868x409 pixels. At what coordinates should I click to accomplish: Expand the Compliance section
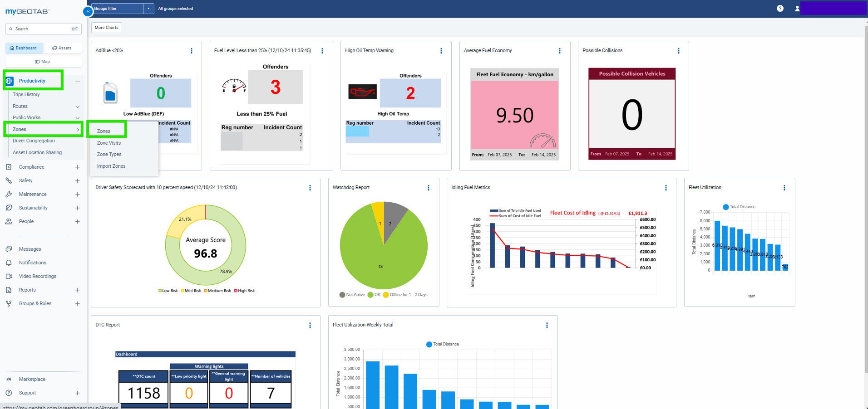[x=77, y=167]
